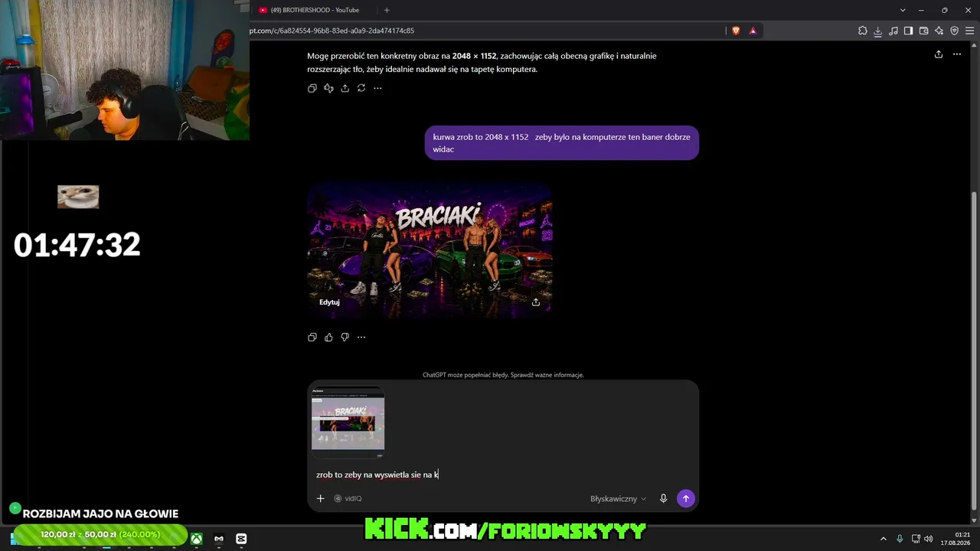Share the conversation from top-right icon
Screen dimensions: 980x551
(939, 54)
